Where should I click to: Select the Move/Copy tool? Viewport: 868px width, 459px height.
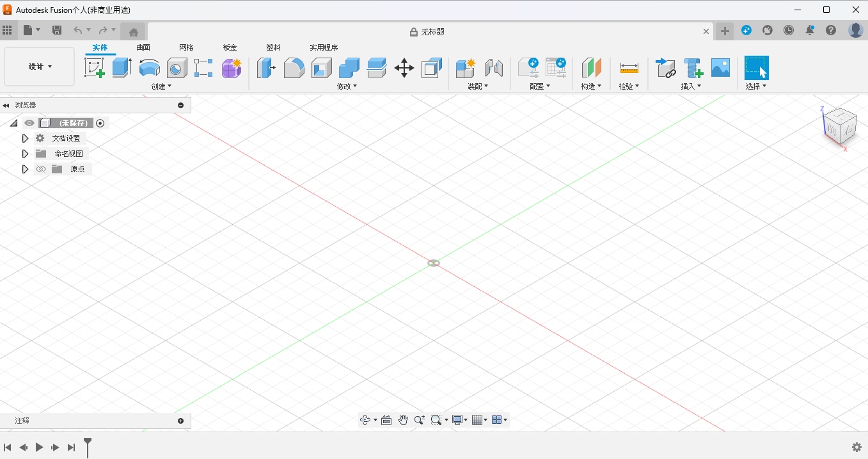click(404, 68)
